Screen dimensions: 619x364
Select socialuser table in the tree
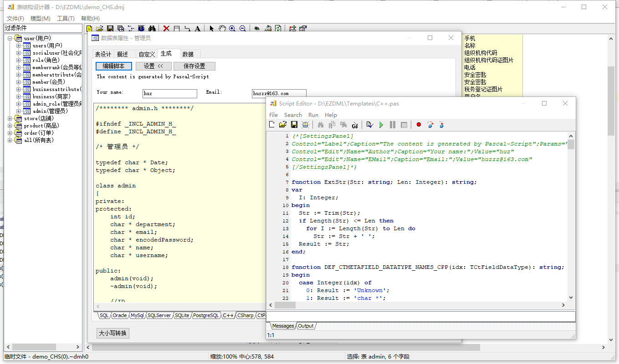coord(57,53)
